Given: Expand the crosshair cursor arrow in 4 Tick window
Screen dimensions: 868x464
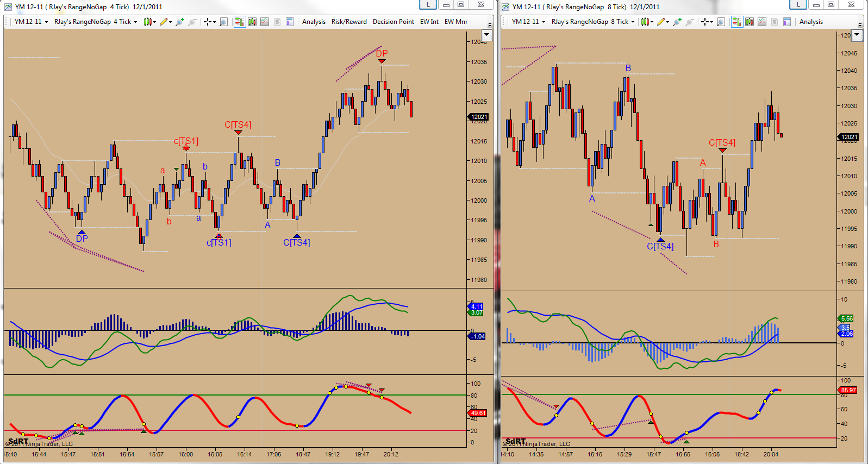Looking at the screenshot, I should pyautogui.click(x=215, y=22).
